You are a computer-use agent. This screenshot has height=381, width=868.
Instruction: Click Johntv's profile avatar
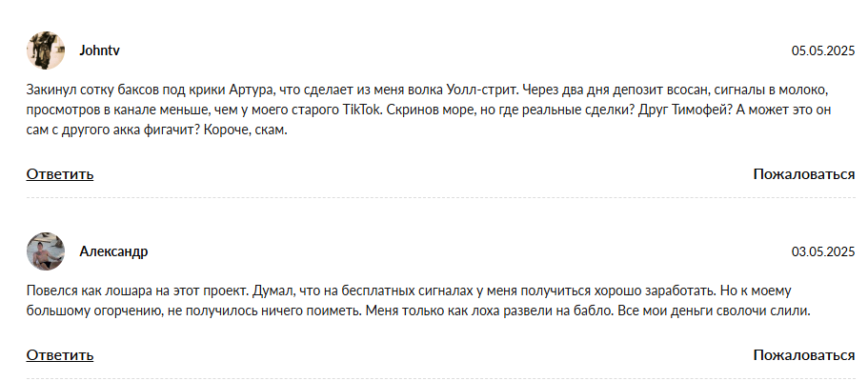coord(46,50)
